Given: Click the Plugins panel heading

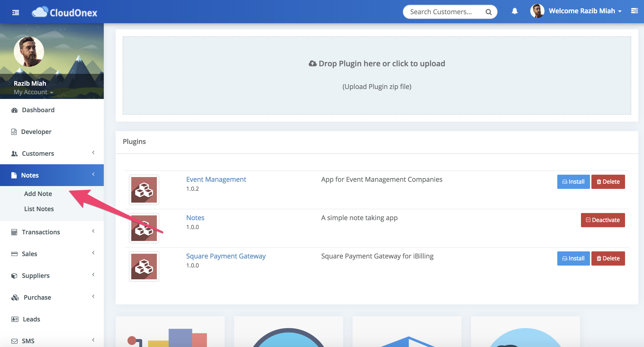Looking at the screenshot, I should pyautogui.click(x=134, y=142).
